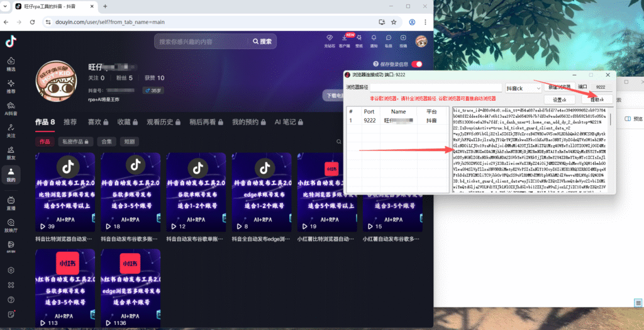
Task: Click the 设置ck button
Action: 559,100
